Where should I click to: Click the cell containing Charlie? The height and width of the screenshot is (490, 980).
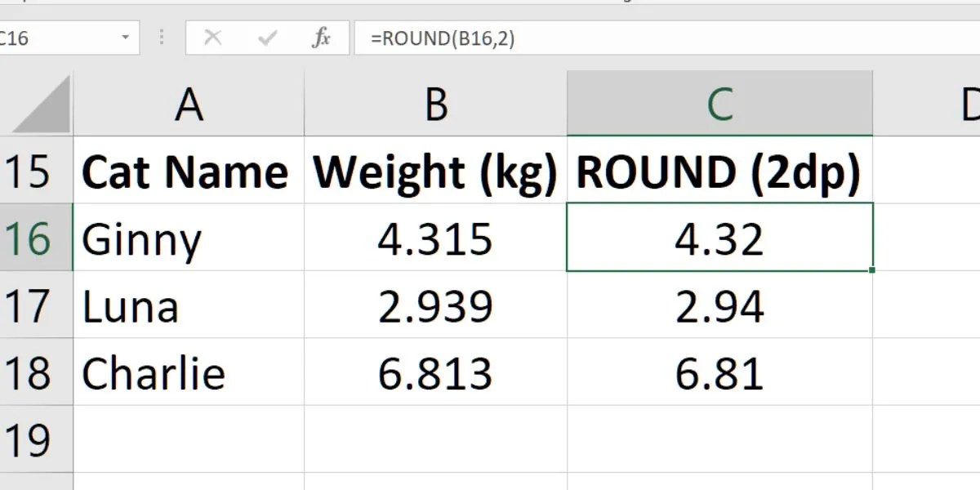click(188, 372)
